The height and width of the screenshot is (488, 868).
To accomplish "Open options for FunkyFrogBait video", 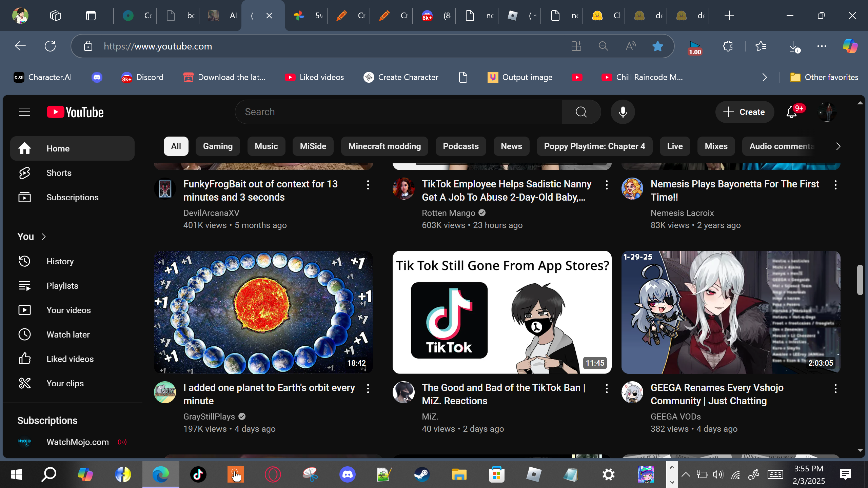I will point(368,185).
